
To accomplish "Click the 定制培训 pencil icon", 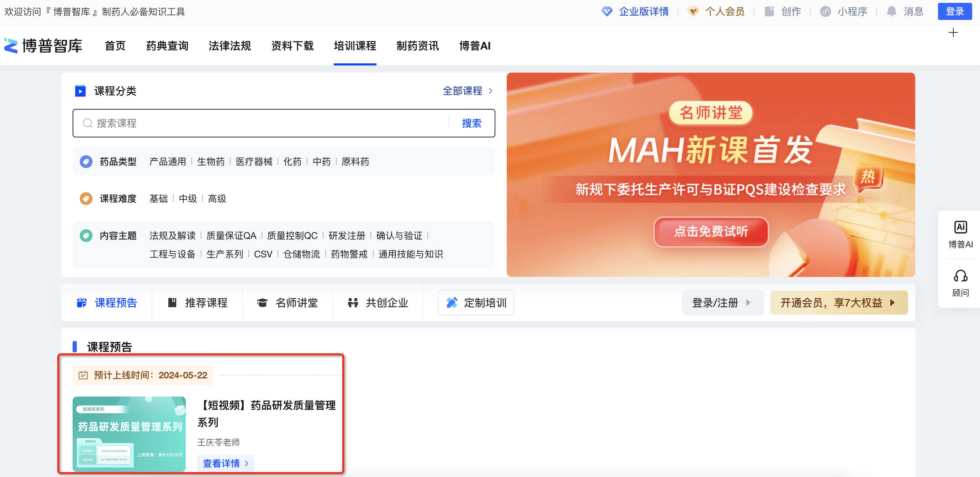I will click(x=452, y=303).
